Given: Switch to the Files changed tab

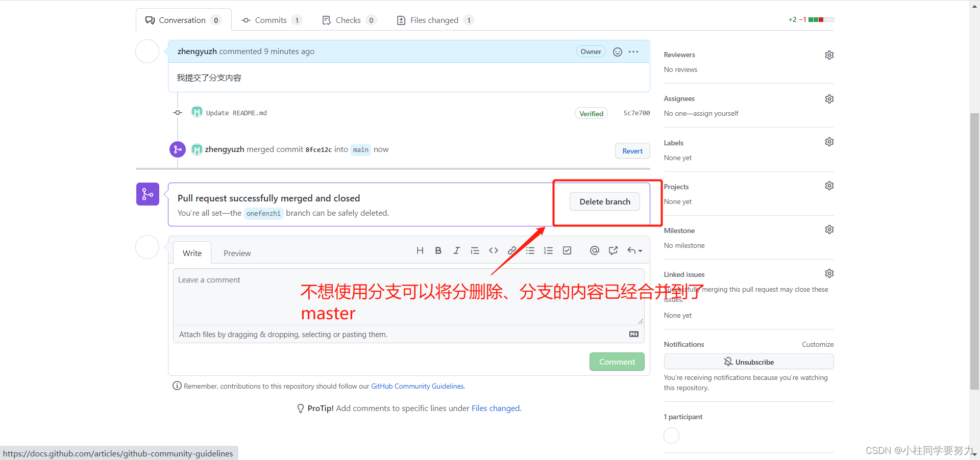Looking at the screenshot, I should pyautogui.click(x=434, y=20).
